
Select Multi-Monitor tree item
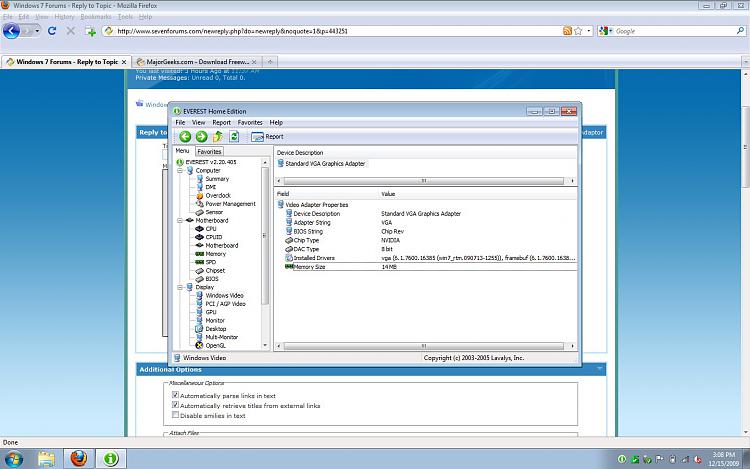tap(221, 337)
